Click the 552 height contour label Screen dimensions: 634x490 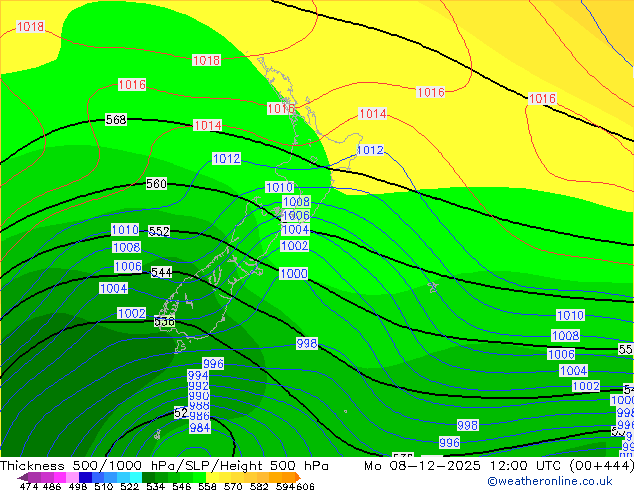[159, 231]
